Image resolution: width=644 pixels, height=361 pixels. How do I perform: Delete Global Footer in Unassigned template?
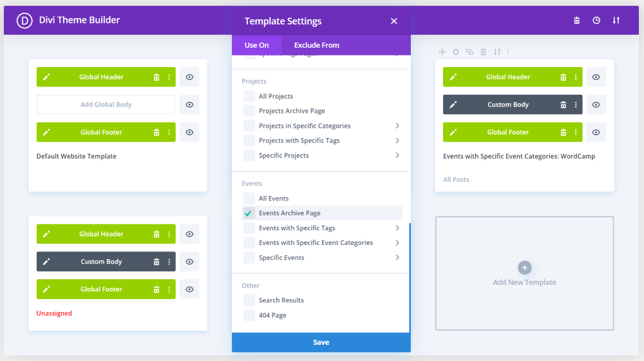click(156, 289)
